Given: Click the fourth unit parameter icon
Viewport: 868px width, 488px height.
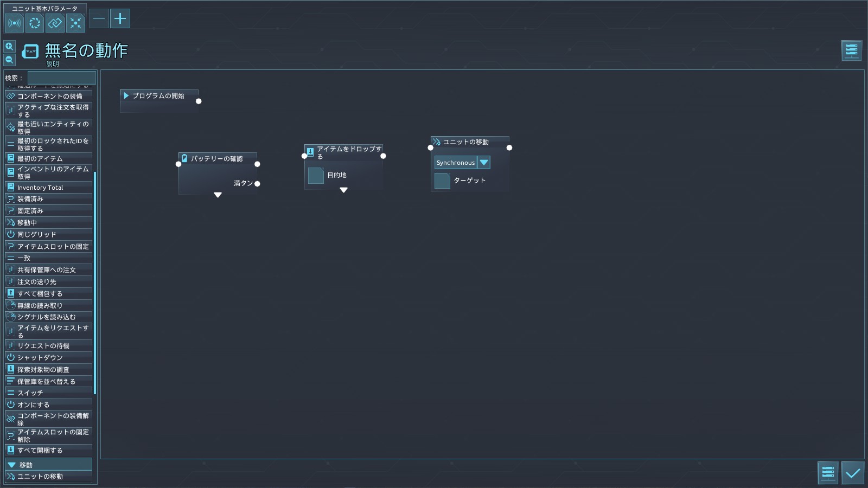Looking at the screenshot, I should [75, 23].
